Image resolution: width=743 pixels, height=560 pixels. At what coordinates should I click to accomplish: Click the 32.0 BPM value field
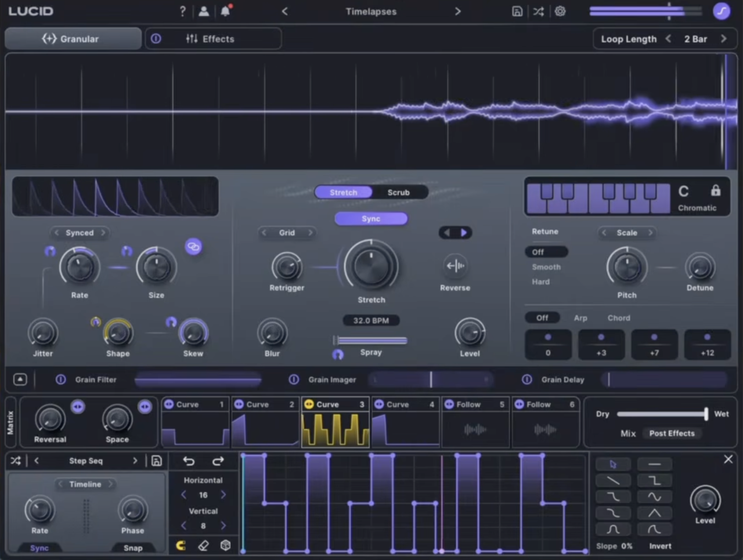371,320
